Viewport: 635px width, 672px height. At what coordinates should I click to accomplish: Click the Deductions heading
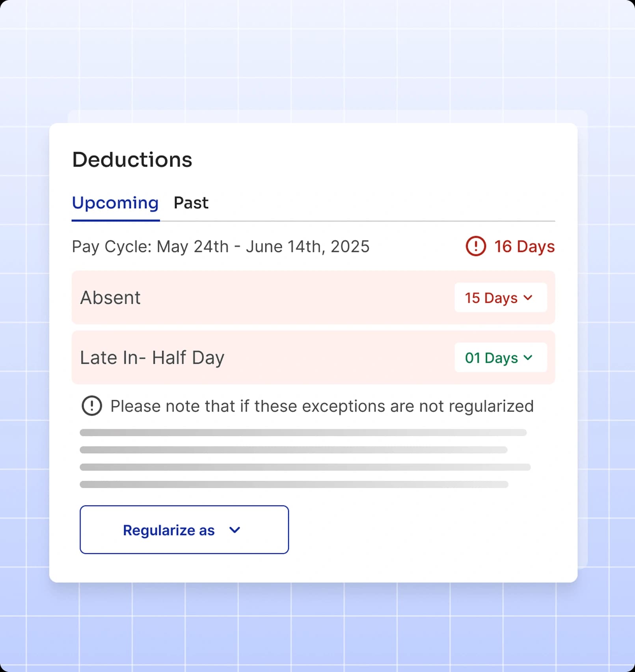pyautogui.click(x=132, y=160)
